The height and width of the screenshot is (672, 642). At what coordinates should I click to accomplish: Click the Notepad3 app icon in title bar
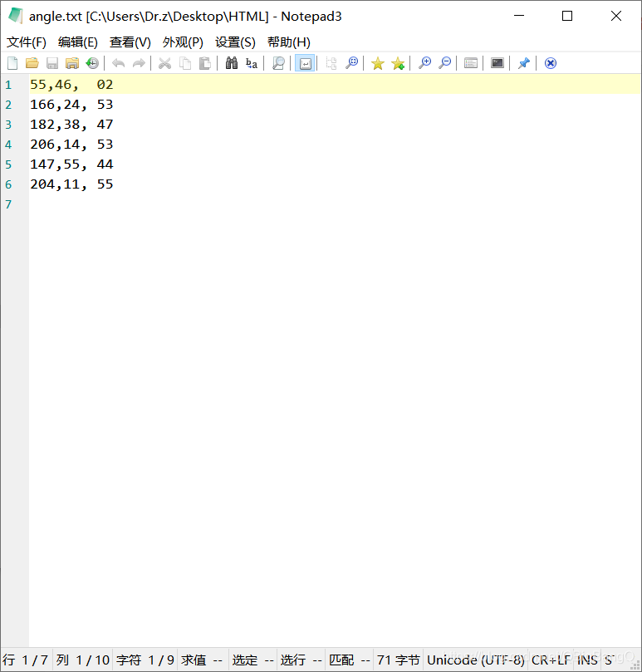15,16
